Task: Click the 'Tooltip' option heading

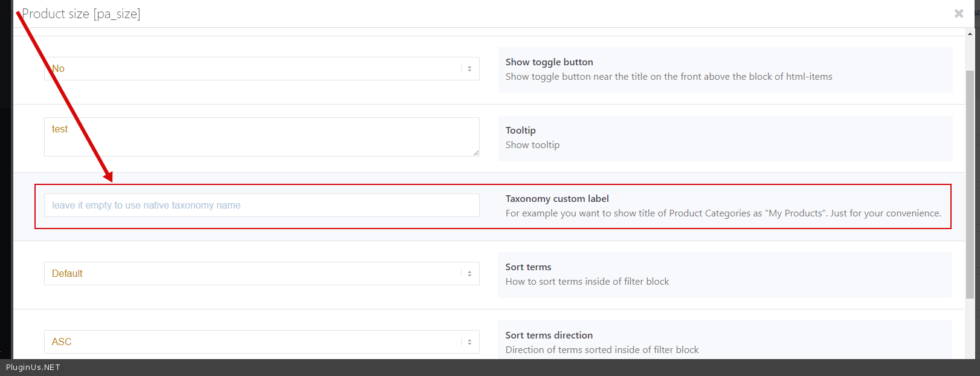Action: [x=521, y=131]
